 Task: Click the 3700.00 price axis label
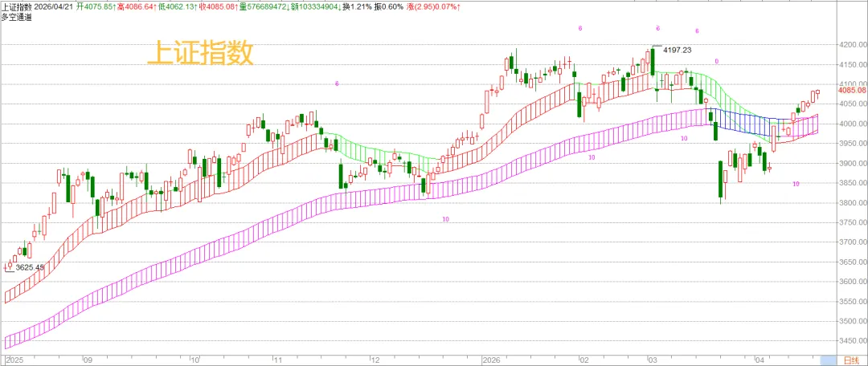[853, 242]
